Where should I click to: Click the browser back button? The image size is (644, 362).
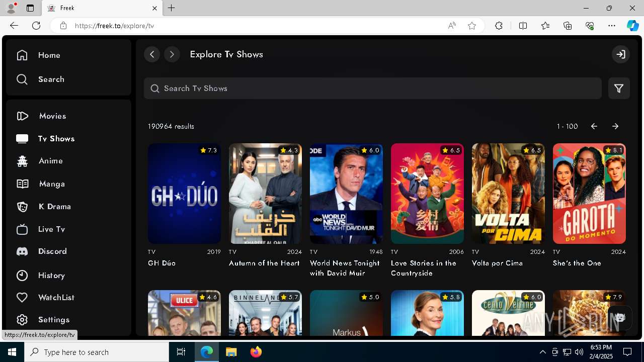(14, 26)
